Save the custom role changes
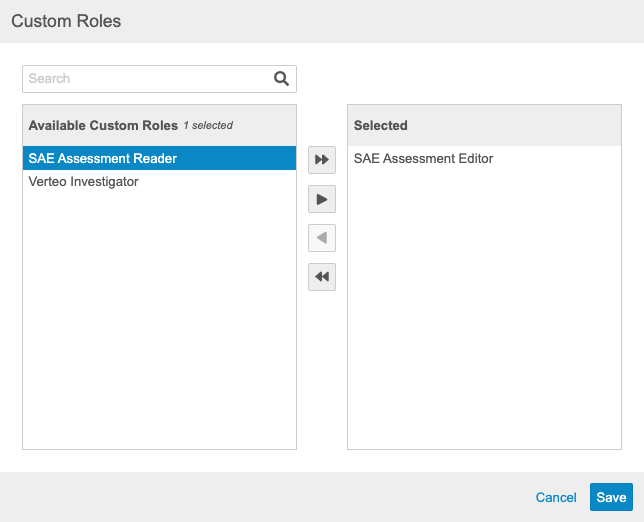644x522 pixels. (611, 497)
